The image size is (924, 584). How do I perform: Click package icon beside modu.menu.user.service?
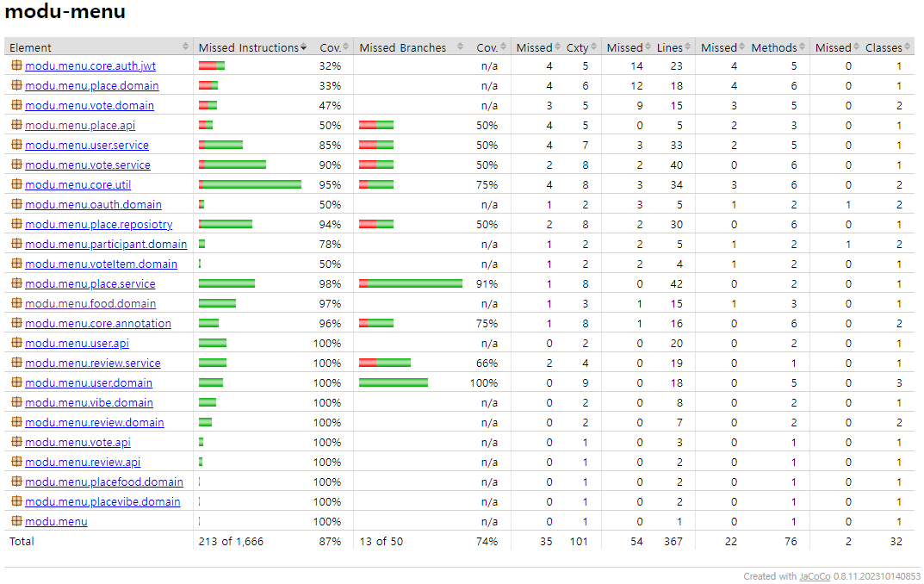16,145
